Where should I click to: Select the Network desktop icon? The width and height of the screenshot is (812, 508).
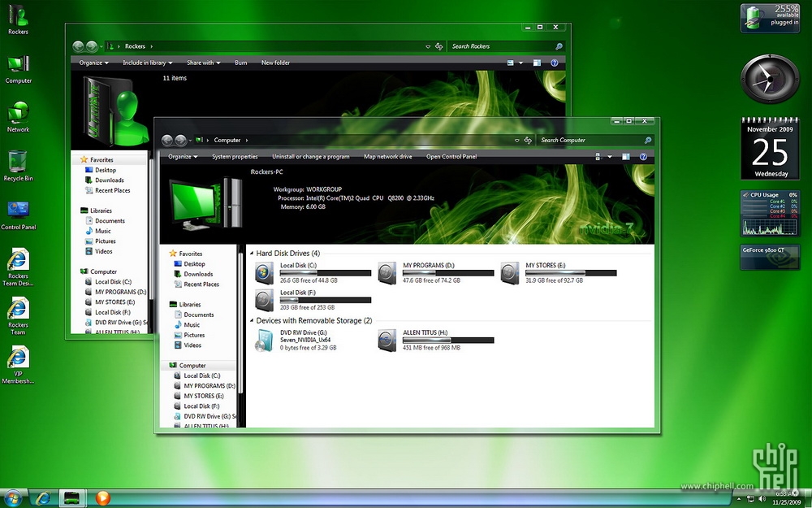tap(18, 118)
